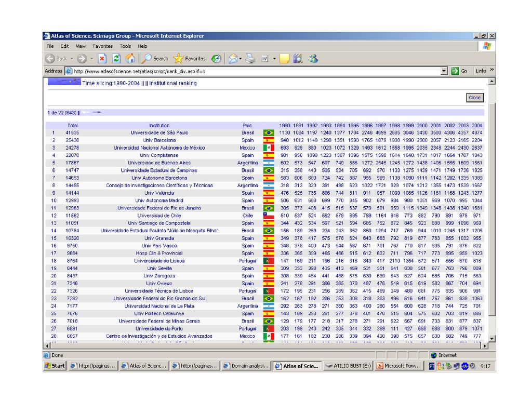Select the Univ Barcelona institution name
Viewport: 532px width, 399px height.
159,140
